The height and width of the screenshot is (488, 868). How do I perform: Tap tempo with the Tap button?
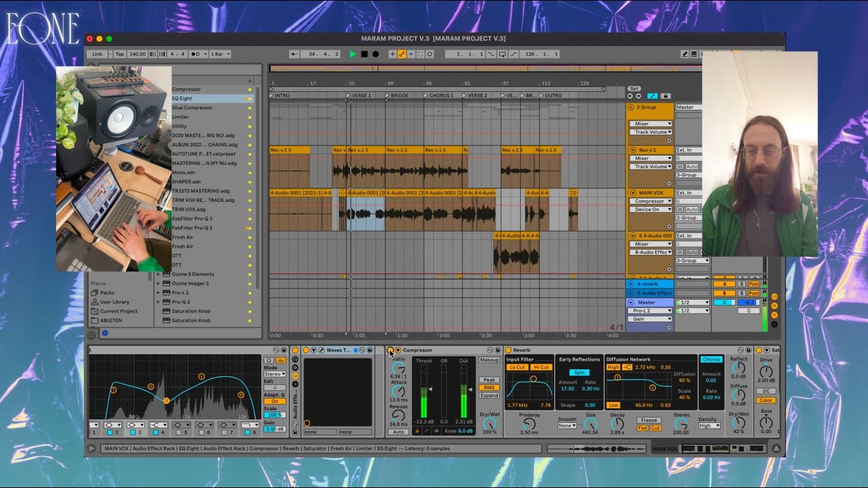click(x=119, y=54)
